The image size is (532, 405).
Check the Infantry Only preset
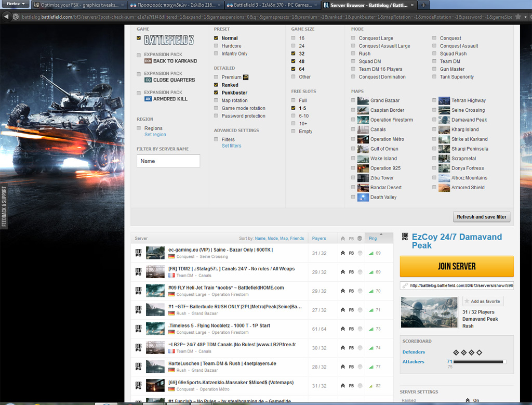pyautogui.click(x=216, y=54)
